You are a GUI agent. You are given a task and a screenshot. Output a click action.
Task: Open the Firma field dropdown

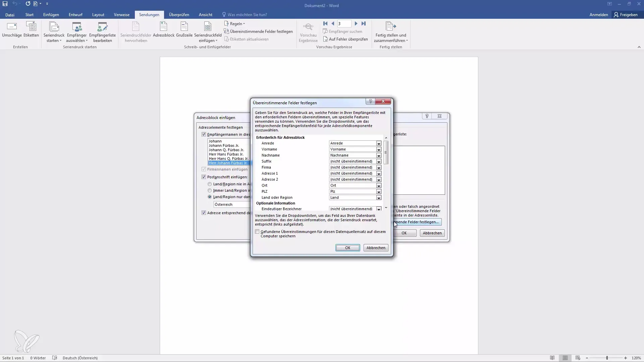pos(379,168)
